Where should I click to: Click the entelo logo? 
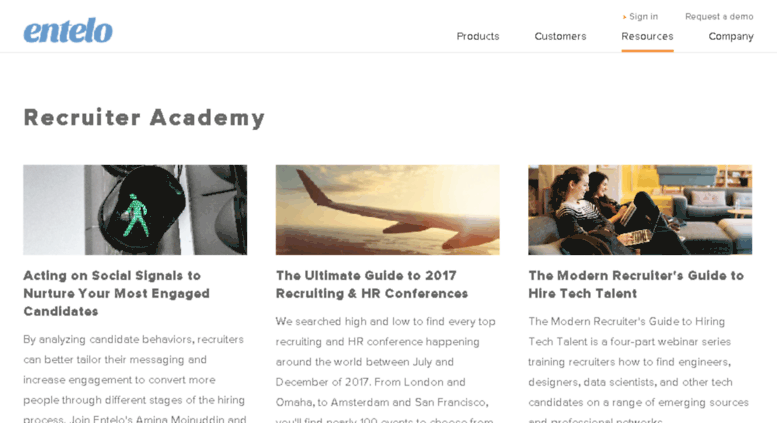(x=68, y=31)
